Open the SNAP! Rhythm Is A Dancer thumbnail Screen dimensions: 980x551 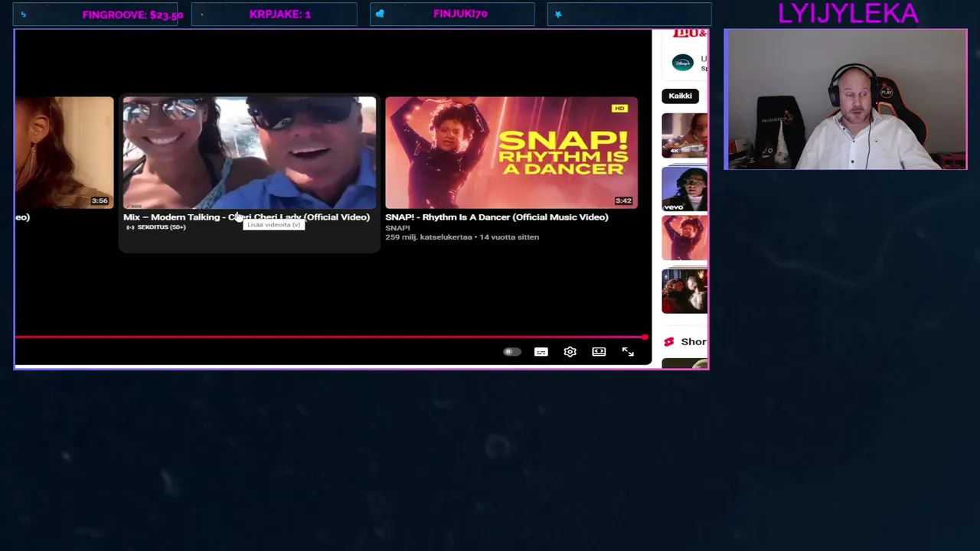click(x=511, y=152)
